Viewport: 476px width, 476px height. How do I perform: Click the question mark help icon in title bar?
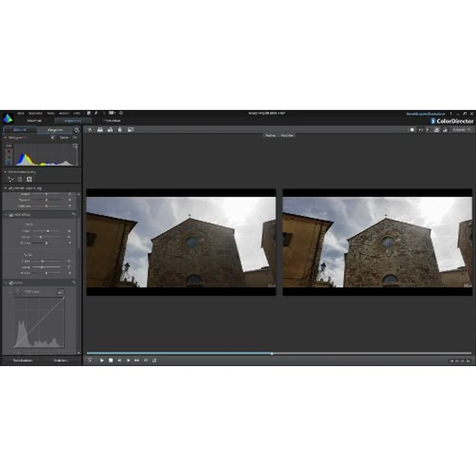[x=451, y=114]
